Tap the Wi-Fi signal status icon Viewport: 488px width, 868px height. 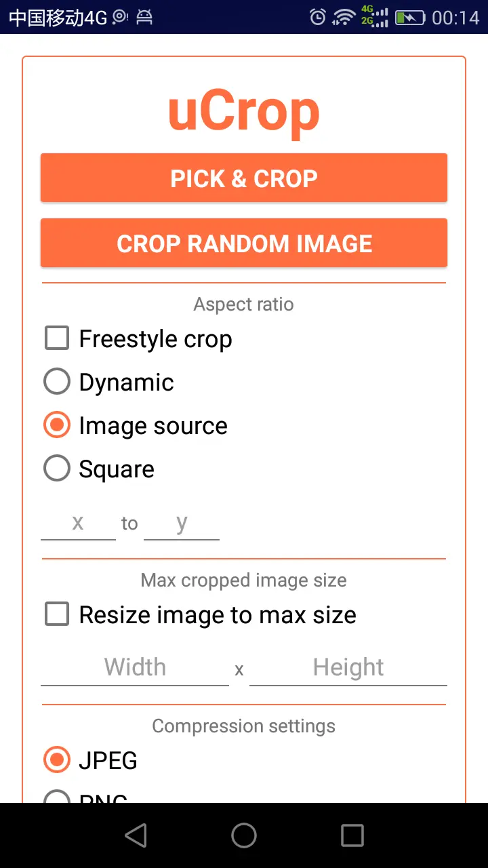click(344, 17)
